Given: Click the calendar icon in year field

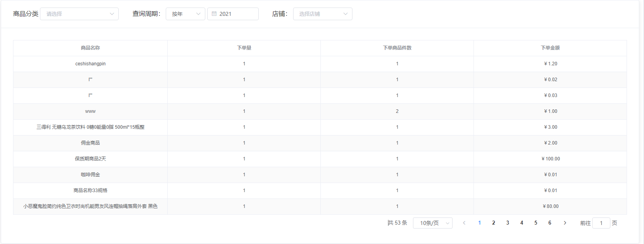Looking at the screenshot, I should [x=214, y=14].
